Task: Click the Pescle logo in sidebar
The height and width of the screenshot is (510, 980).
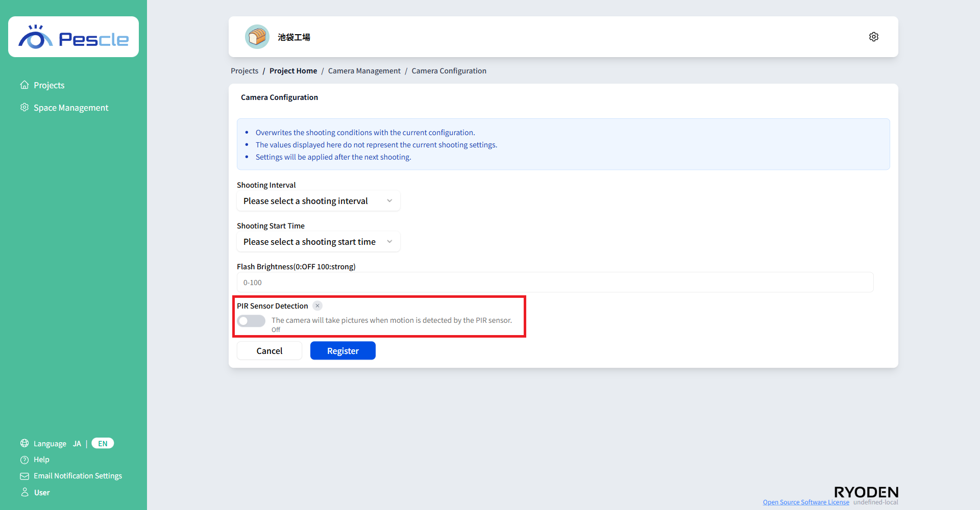Action: coord(73,36)
